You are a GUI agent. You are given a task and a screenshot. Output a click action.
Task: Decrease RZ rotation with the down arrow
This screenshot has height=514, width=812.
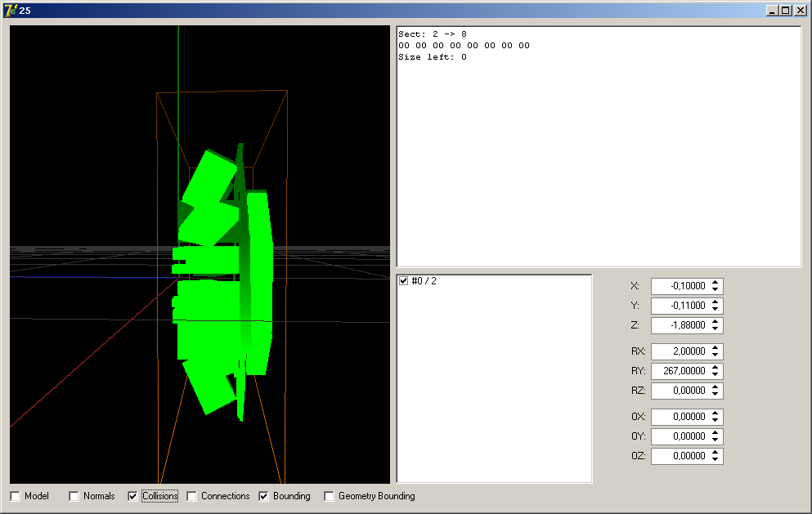pos(716,395)
